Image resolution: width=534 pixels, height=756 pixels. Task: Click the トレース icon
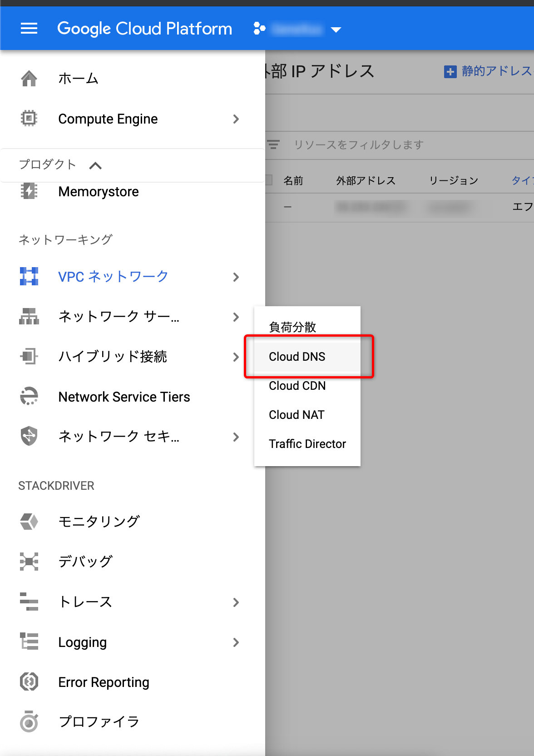(x=29, y=602)
